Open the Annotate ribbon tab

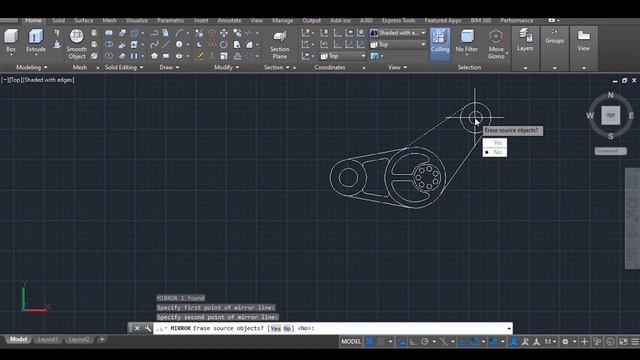229,20
